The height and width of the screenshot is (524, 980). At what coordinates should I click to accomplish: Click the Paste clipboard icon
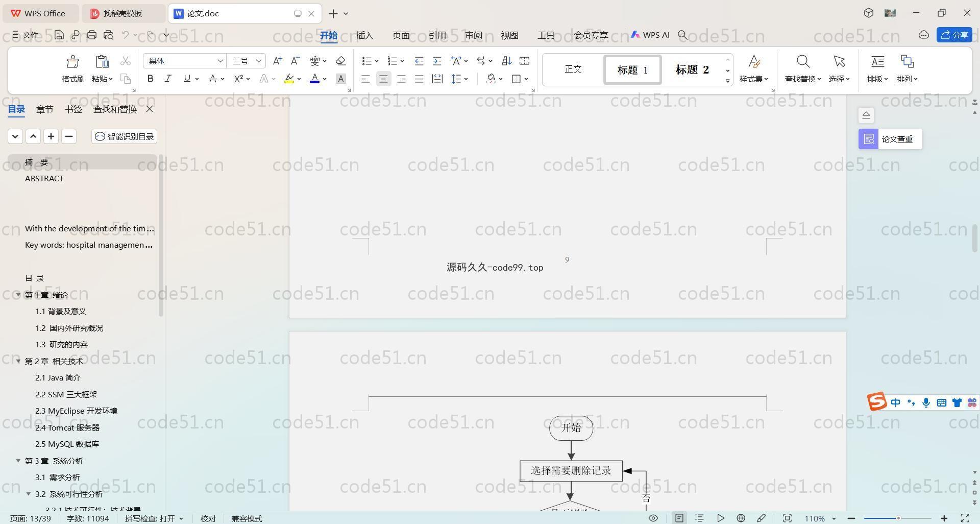[102, 62]
